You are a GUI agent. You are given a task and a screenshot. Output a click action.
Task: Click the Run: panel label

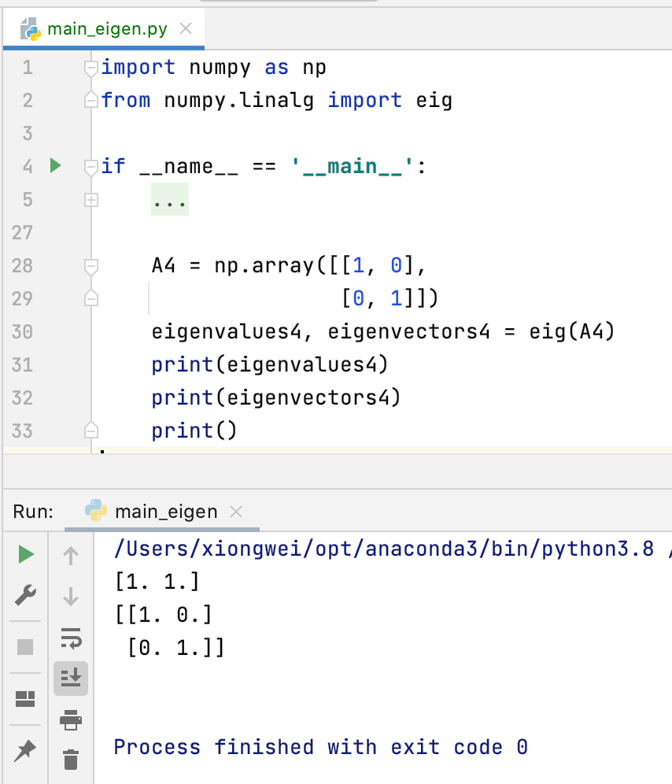pos(33,512)
